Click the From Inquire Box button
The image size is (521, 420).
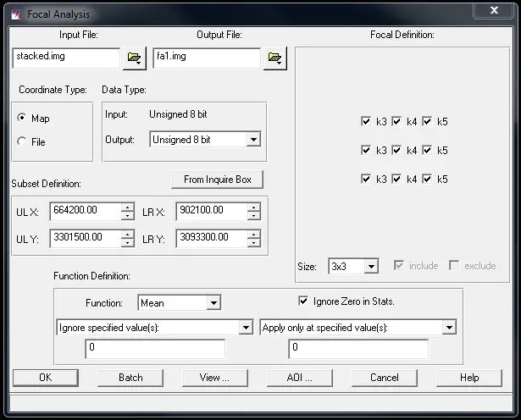coord(218,180)
